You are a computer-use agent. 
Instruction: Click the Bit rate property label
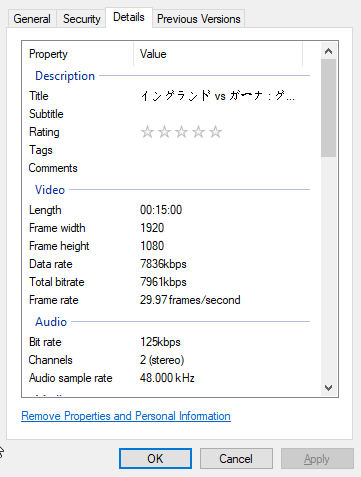tap(45, 342)
